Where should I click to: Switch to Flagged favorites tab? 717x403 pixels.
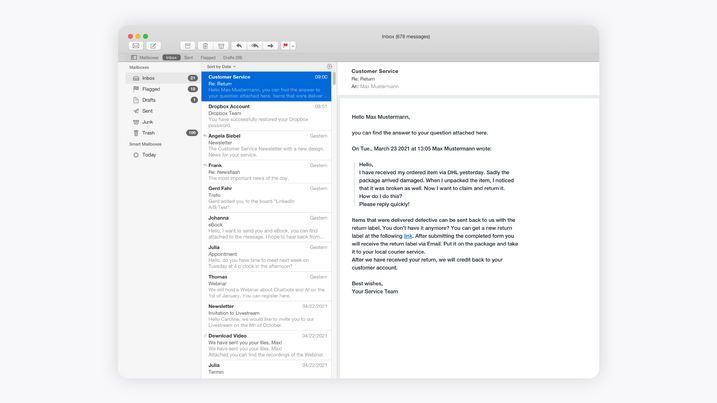click(208, 58)
